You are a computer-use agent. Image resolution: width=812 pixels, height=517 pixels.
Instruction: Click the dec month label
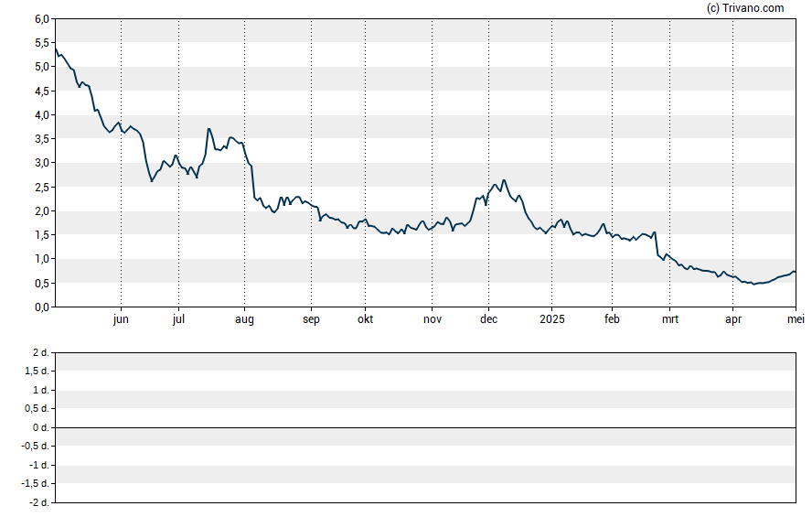tap(489, 319)
